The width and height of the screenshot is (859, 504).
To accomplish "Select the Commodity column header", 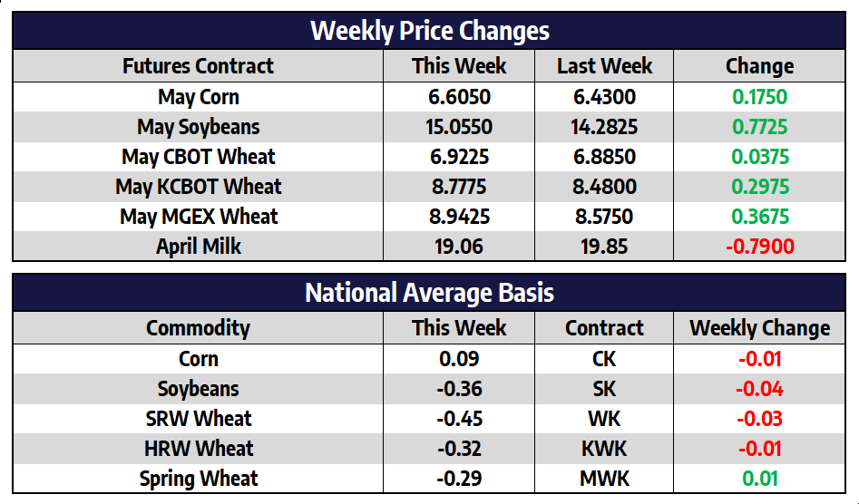I will [x=198, y=328].
